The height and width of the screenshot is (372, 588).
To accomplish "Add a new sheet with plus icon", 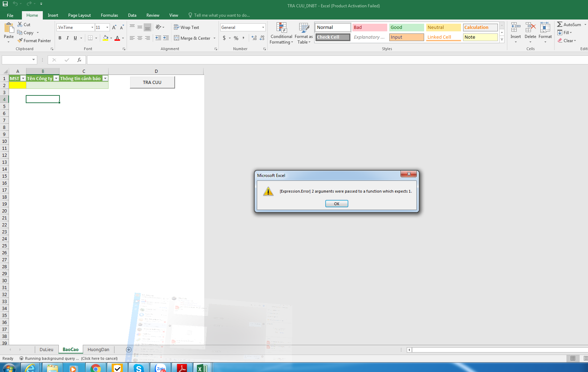I will coord(129,350).
